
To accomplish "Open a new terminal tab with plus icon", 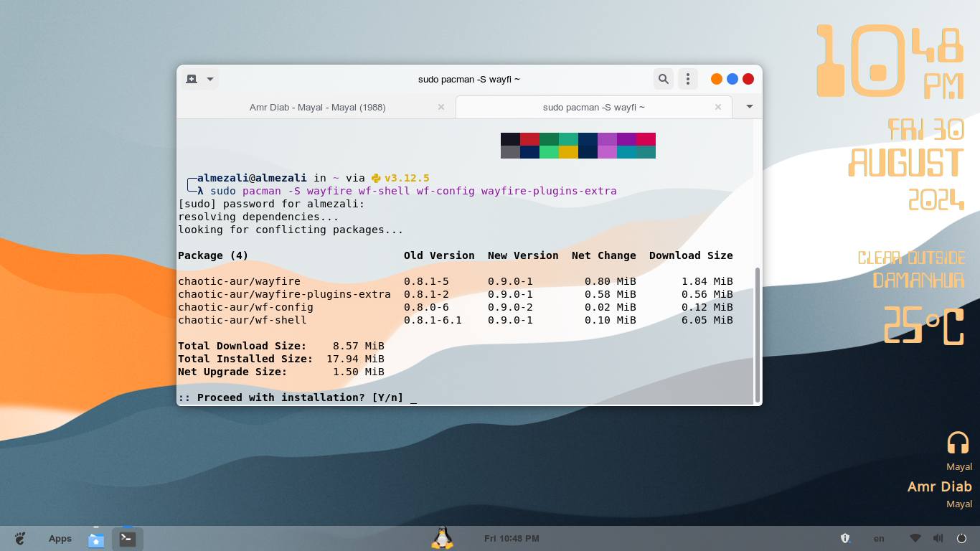I will (192, 79).
